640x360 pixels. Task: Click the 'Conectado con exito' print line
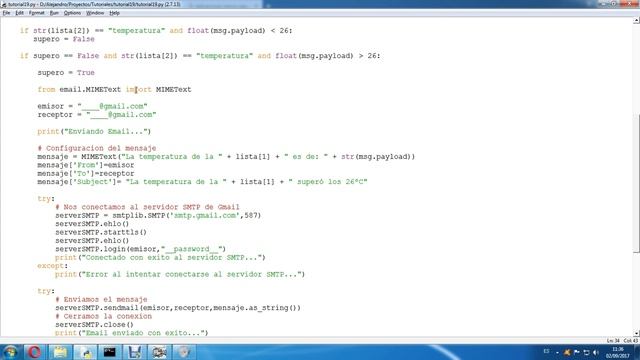(x=160, y=258)
